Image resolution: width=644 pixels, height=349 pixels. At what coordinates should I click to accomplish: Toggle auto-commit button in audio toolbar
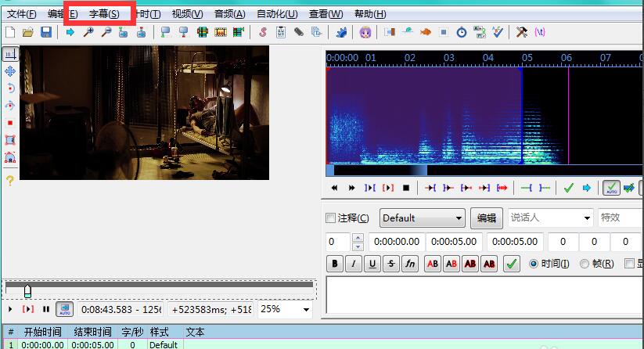(611, 188)
